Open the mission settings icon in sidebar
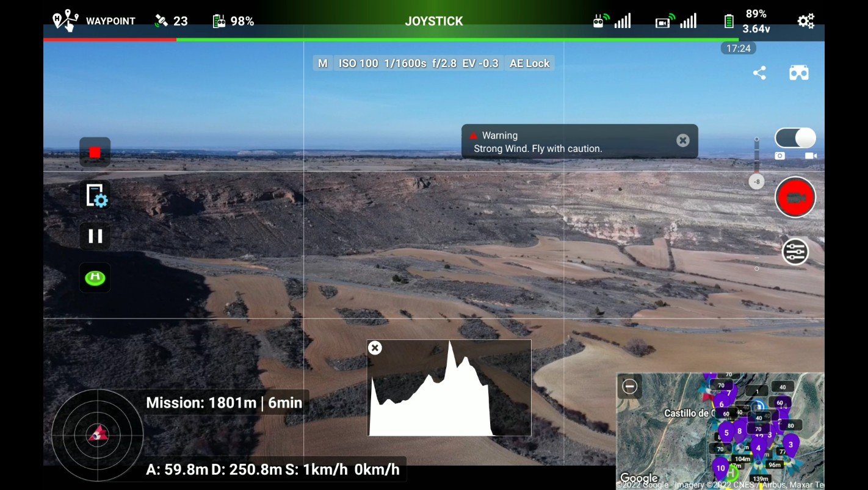The width and height of the screenshot is (868, 490). (x=95, y=196)
